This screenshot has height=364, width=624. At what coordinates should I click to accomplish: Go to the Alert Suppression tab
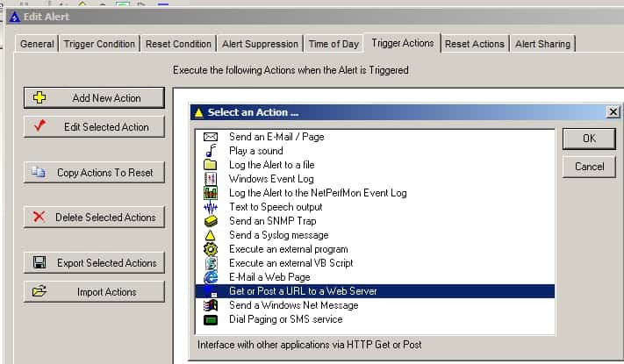pos(260,44)
